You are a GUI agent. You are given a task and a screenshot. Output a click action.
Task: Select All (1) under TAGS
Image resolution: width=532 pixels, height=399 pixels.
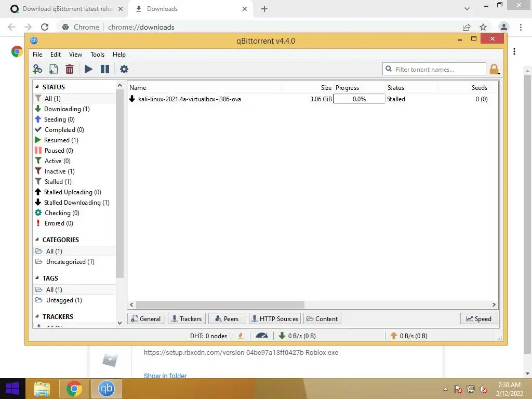click(74, 290)
